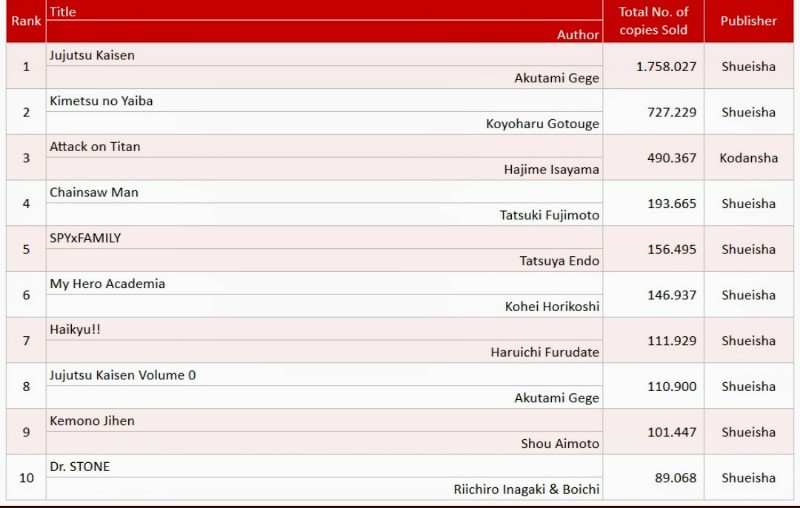The width and height of the screenshot is (800, 508).
Task: Click author 'Hajime Isayama'
Action: pyautogui.click(x=552, y=170)
